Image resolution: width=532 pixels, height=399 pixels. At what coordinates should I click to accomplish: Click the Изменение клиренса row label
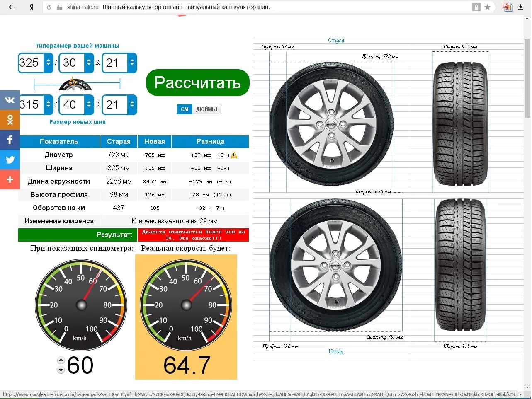point(59,221)
